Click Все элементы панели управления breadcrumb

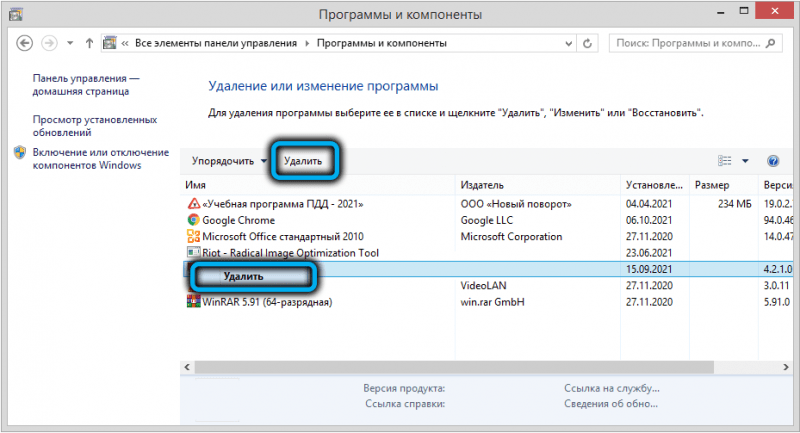point(216,43)
